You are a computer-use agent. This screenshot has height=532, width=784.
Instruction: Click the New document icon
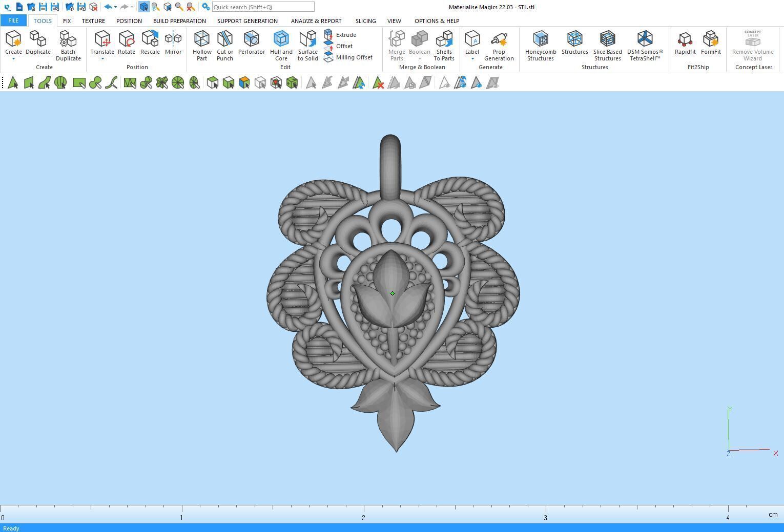19,7
